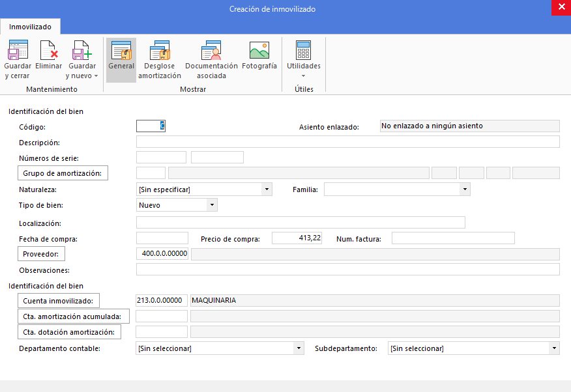The height and width of the screenshot is (392, 571).
Task: Expand the Tipo de bien dropdown
Action: [x=212, y=205]
